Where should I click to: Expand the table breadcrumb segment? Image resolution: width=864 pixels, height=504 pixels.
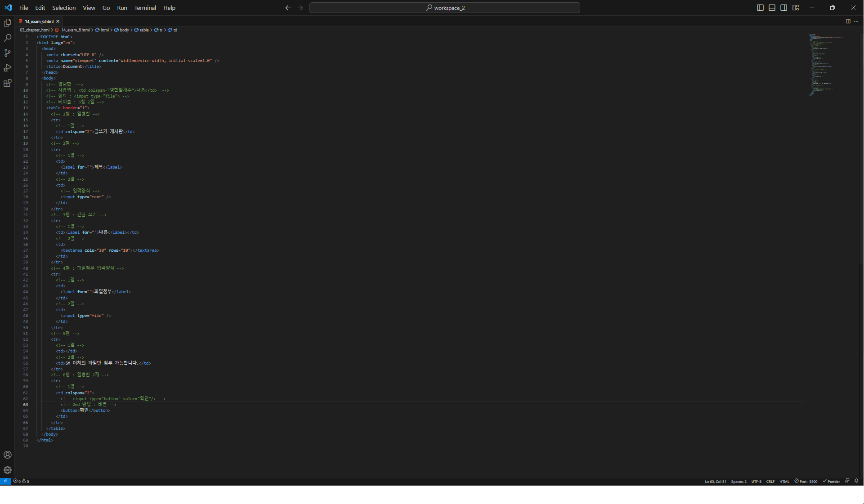coord(144,30)
